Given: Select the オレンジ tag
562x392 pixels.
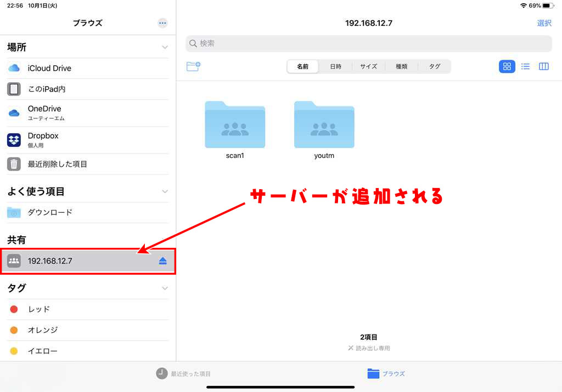Looking at the screenshot, I should (87, 330).
